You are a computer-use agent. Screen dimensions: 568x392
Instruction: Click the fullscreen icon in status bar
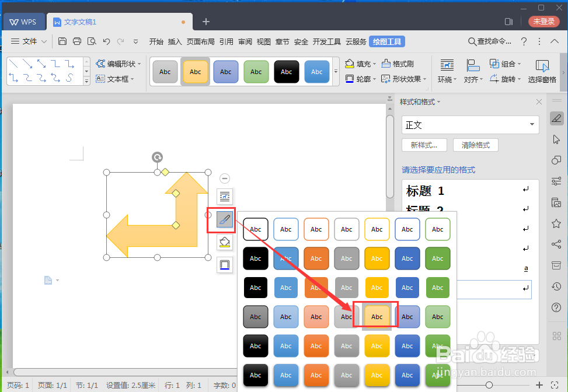[x=554, y=385]
